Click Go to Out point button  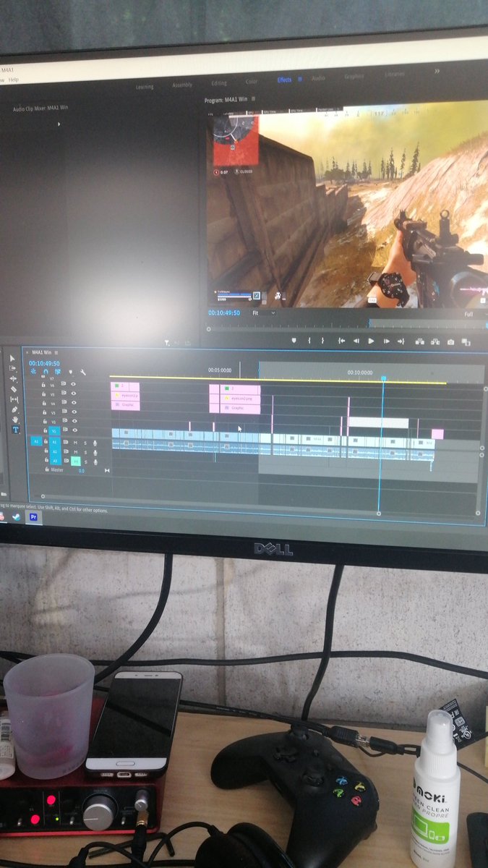(x=401, y=341)
